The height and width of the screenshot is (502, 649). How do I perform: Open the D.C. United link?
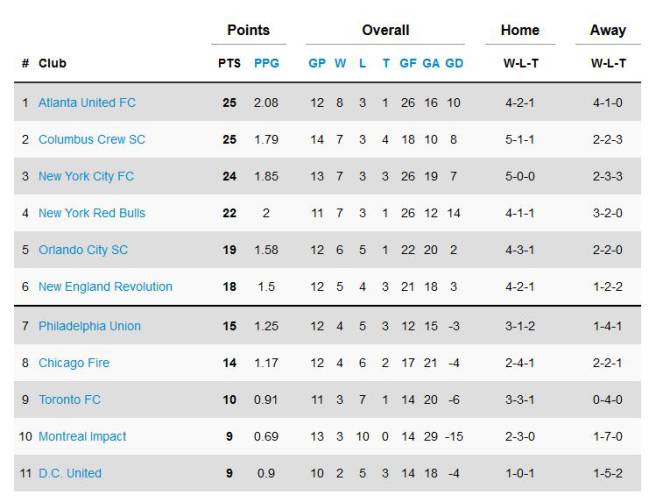click(70, 473)
